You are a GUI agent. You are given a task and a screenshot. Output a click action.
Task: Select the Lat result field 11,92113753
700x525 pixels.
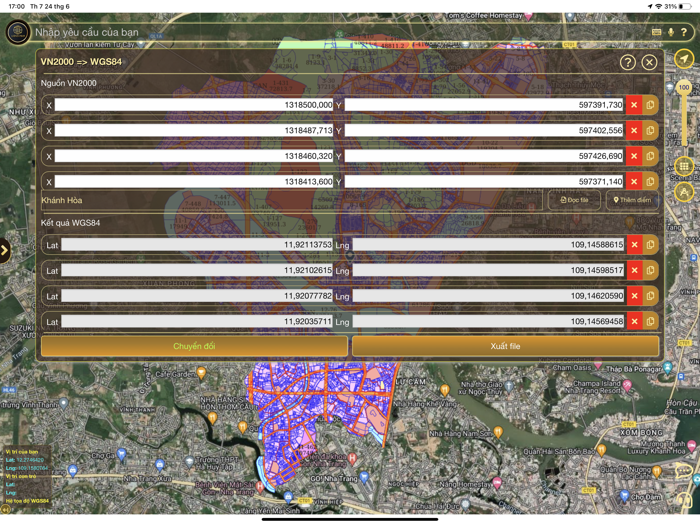[197, 245]
